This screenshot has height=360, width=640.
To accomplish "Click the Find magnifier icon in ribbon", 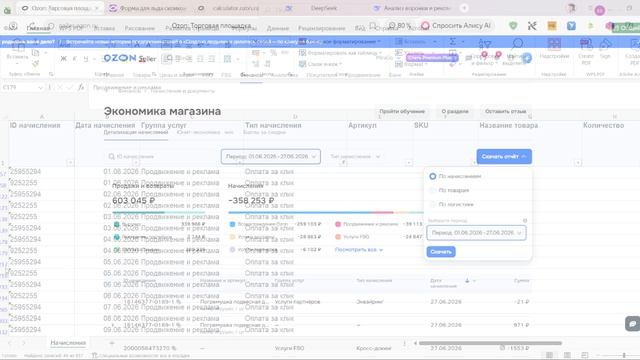I will click(518, 43).
